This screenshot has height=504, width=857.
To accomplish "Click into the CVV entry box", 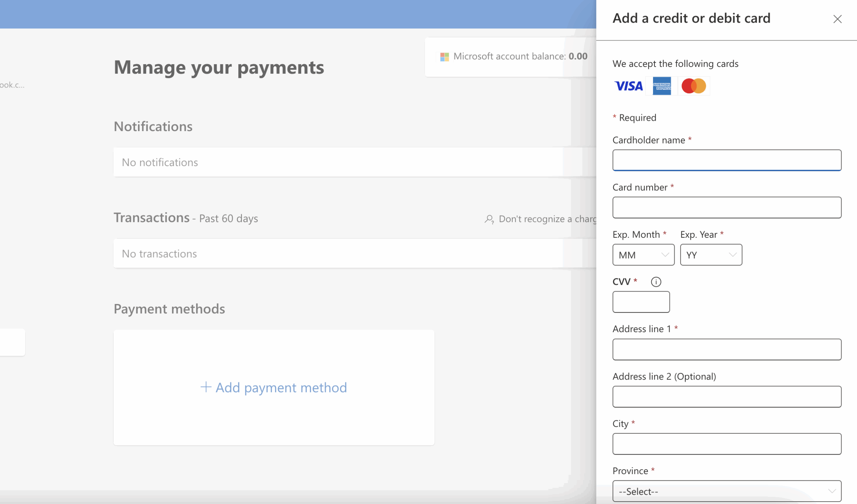I will pyautogui.click(x=640, y=302).
